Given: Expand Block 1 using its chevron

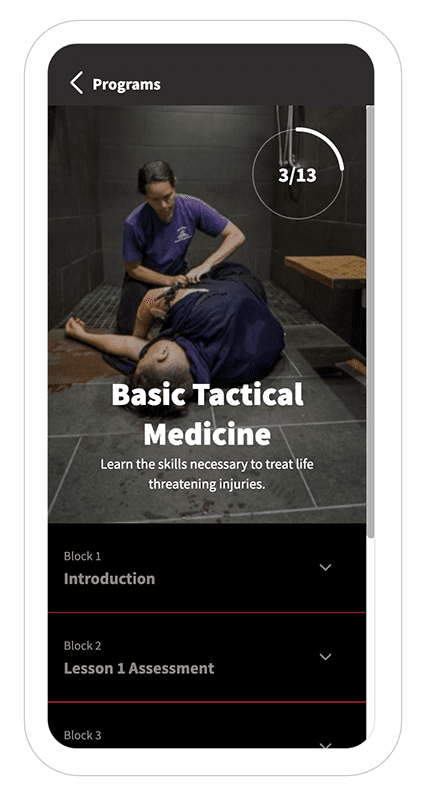Looking at the screenshot, I should point(325,567).
